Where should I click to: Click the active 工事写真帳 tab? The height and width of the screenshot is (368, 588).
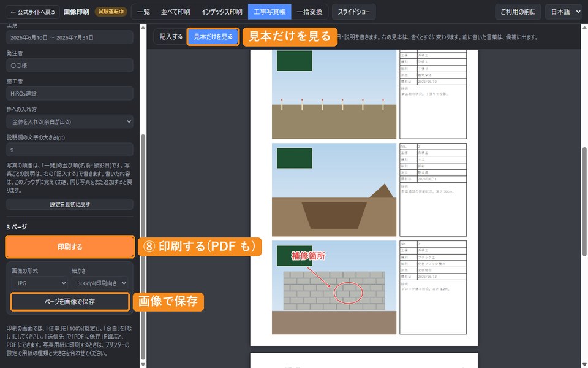[x=269, y=12]
